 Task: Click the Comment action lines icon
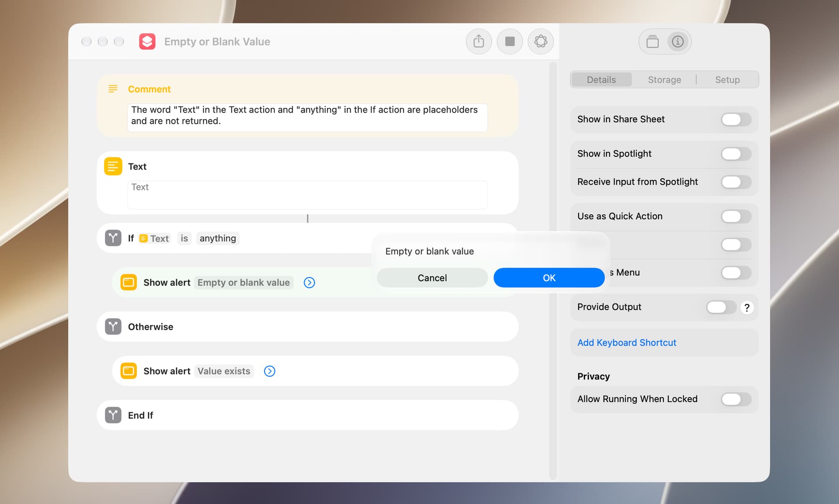(x=113, y=89)
